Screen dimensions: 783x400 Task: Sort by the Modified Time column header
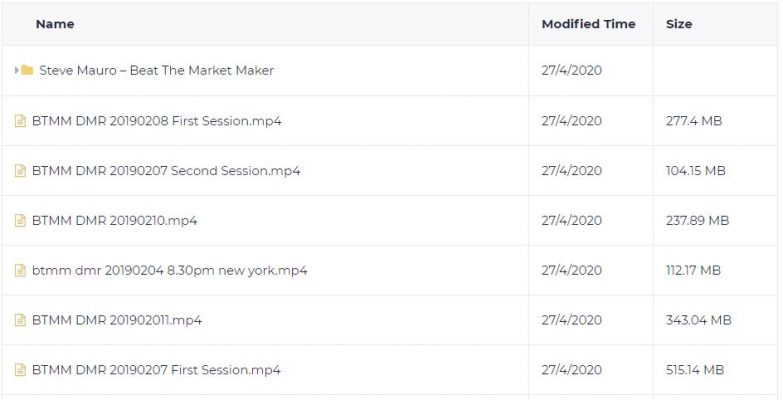588,24
